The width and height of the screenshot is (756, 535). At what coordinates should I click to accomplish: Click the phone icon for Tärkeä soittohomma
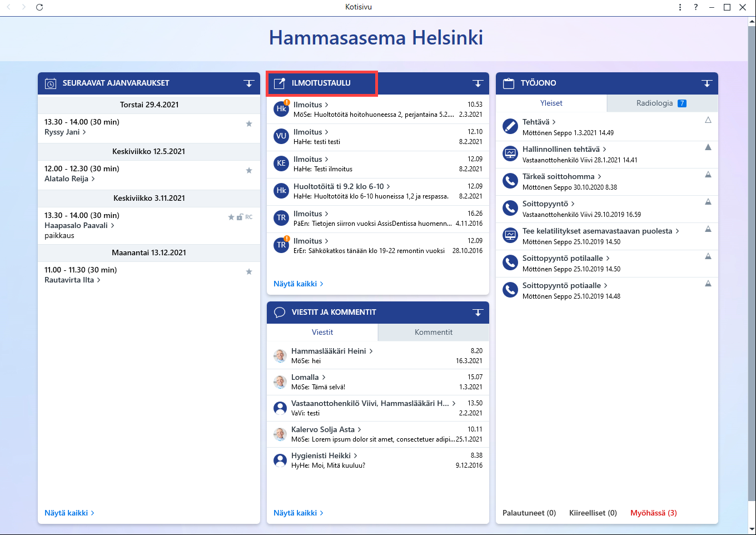point(510,181)
